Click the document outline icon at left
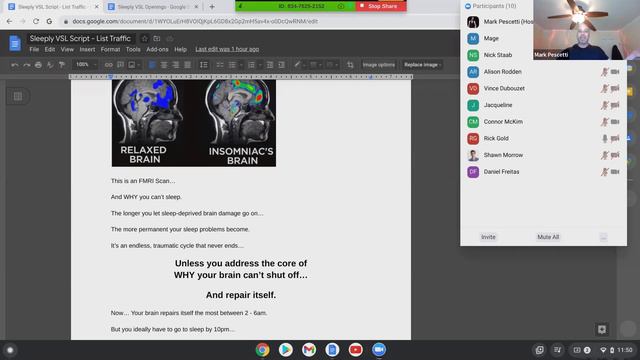The width and height of the screenshot is (640, 360). (18, 96)
